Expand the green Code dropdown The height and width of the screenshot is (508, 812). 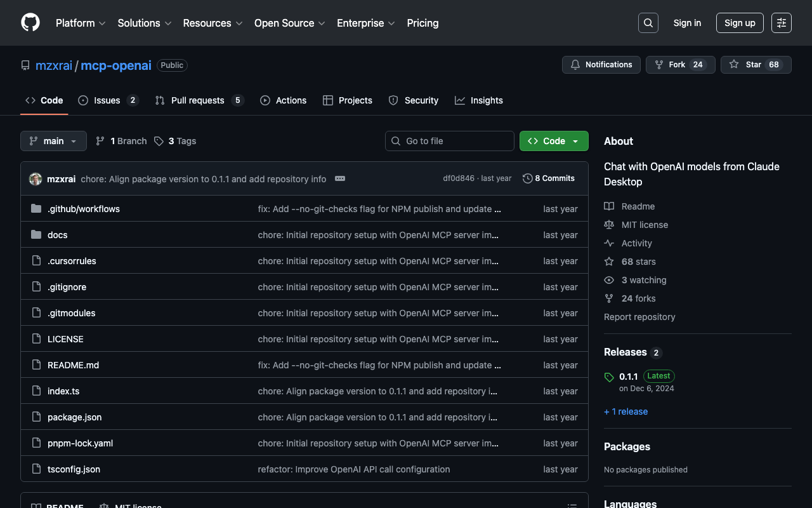click(554, 141)
